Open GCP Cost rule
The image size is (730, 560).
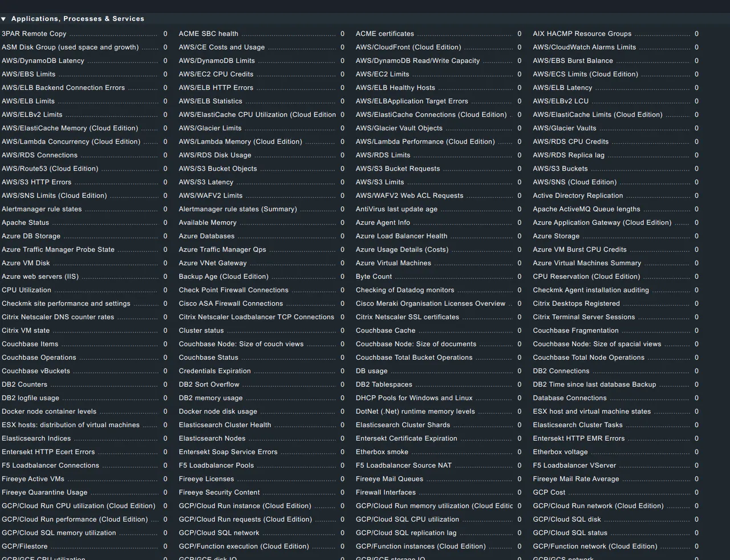[549, 493]
